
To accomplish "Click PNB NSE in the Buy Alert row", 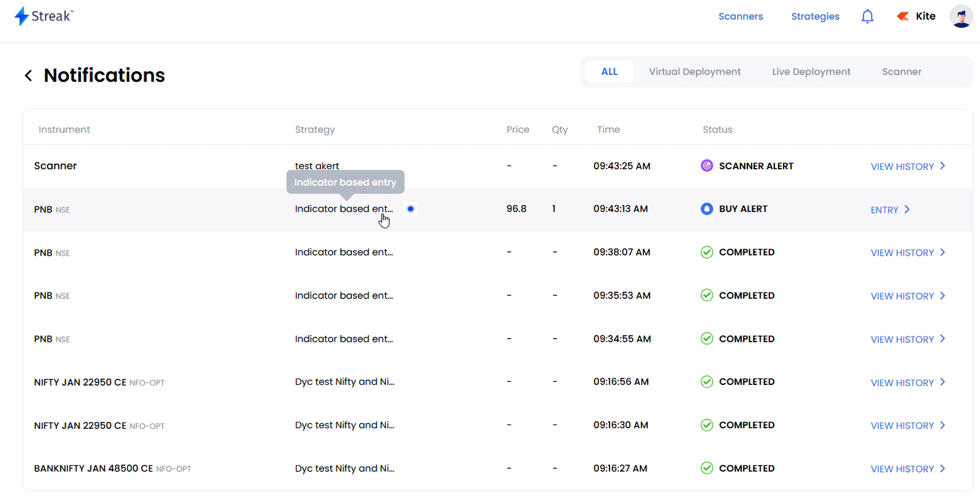I will 52,209.
